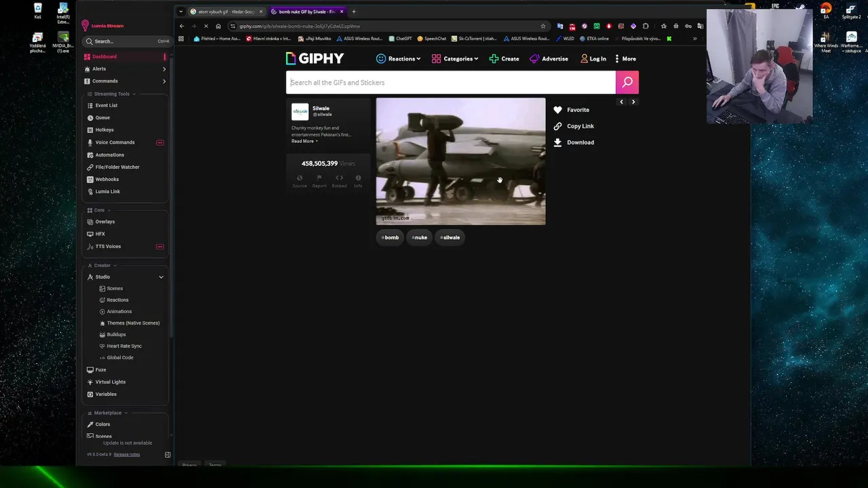Click Create on Giphy
This screenshot has height=488, width=868.
point(504,59)
